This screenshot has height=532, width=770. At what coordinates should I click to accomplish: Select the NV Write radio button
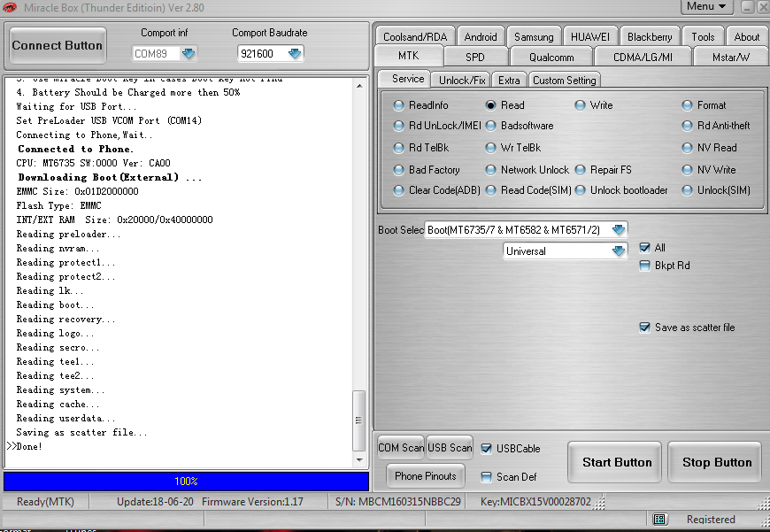click(687, 170)
